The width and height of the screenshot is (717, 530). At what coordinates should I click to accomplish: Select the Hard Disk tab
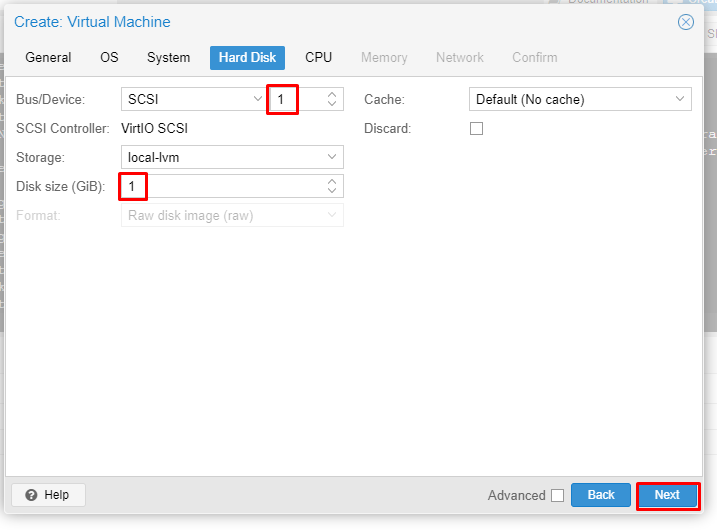(247, 58)
